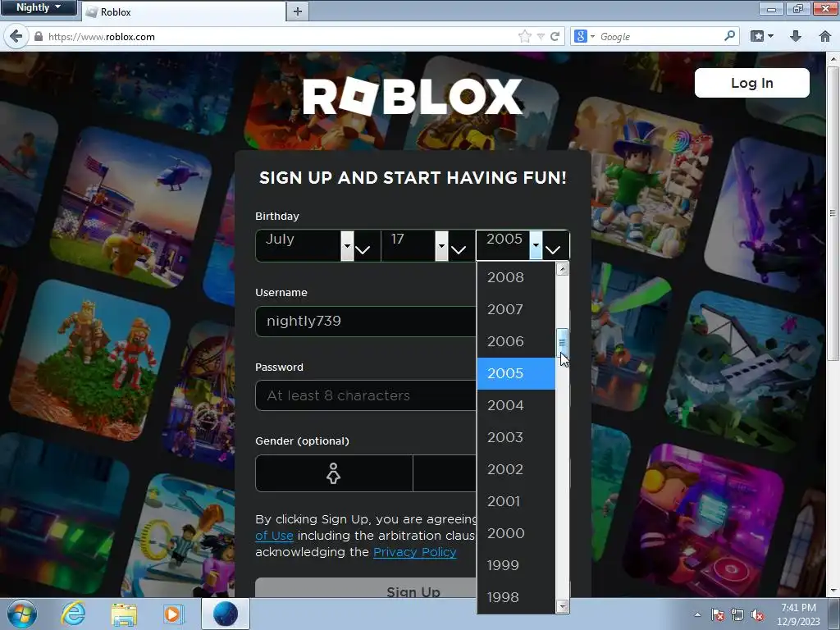This screenshot has height=630, width=840.
Task: Show hidden system tray icons
Action: (x=697, y=615)
